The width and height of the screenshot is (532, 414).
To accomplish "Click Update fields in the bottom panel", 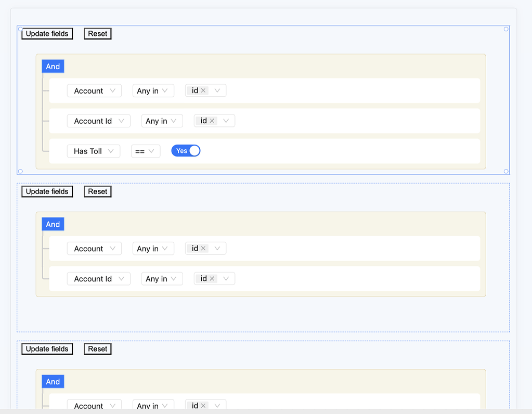I will [47, 348].
